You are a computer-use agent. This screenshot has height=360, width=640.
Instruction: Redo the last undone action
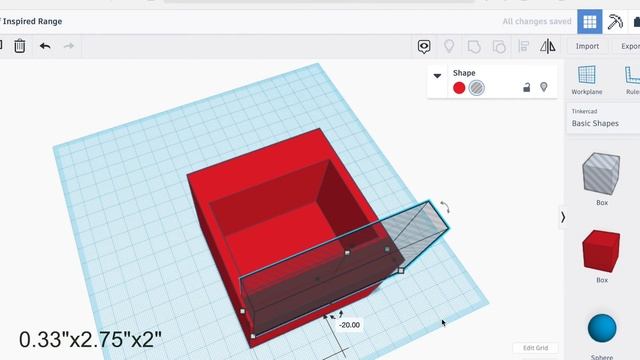(69, 46)
